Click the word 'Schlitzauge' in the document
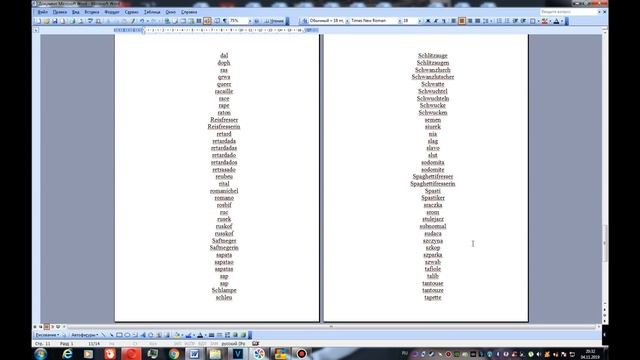Screen dimensions: 640x360 [433, 56]
